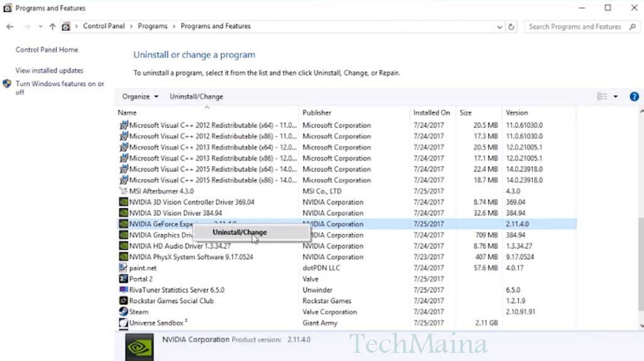This screenshot has width=644, height=361.
Task: Open the Control Panel breadcrumb
Action: click(104, 26)
